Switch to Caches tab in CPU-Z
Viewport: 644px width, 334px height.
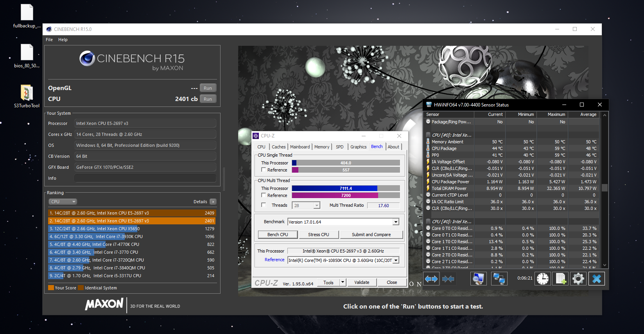tap(279, 147)
